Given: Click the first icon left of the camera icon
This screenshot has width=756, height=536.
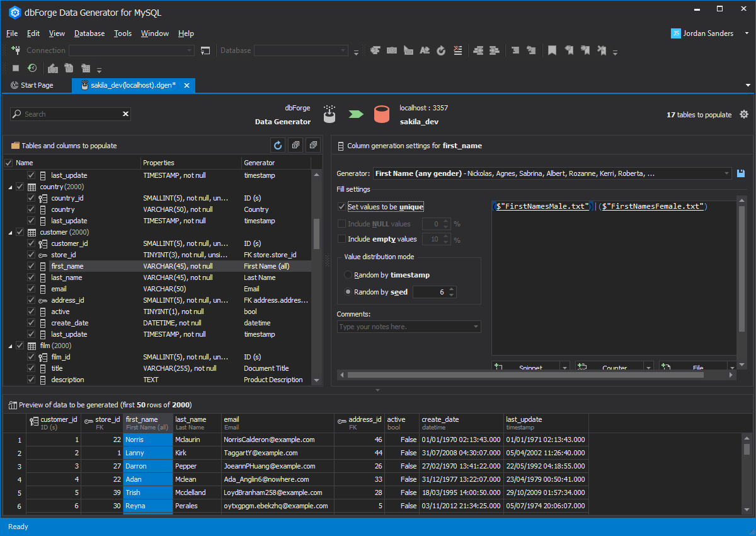Looking at the screenshot, I should 375,50.
